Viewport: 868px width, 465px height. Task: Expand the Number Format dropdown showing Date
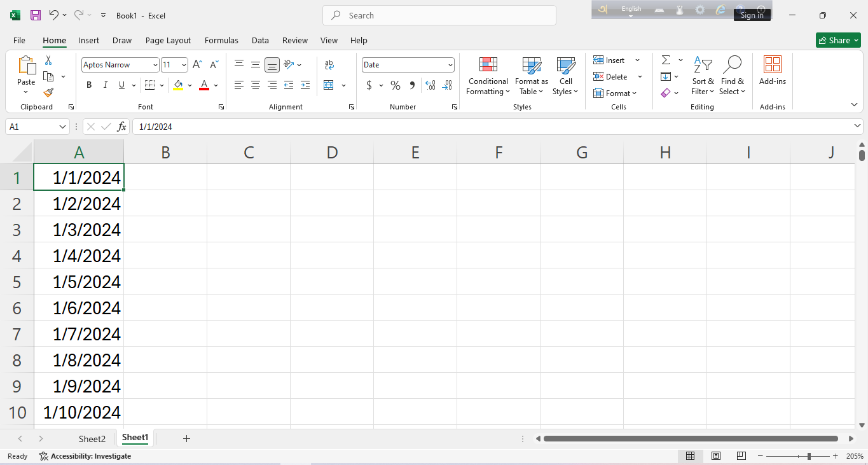point(450,65)
